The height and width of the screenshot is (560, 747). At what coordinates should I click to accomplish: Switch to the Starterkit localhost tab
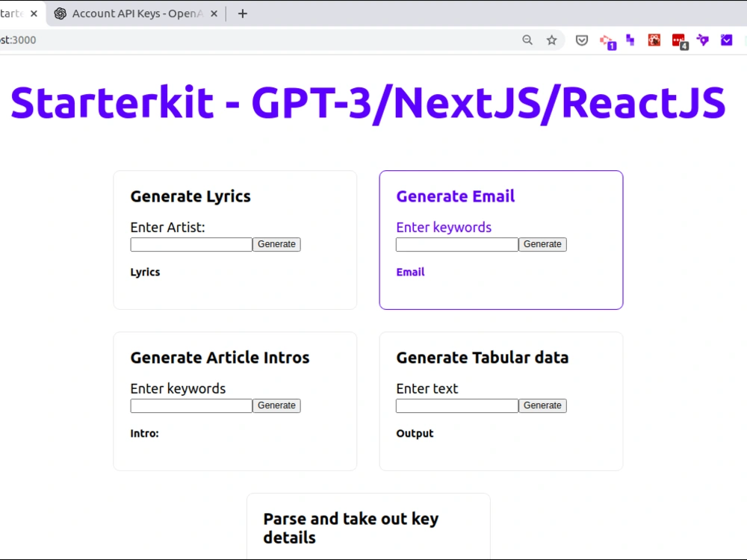pos(15,13)
